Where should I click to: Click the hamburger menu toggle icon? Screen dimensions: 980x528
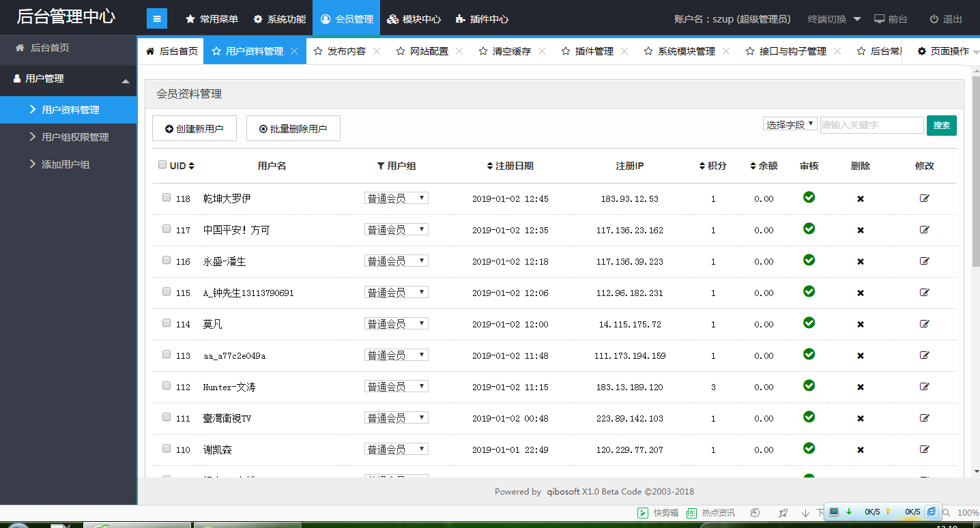[156, 19]
